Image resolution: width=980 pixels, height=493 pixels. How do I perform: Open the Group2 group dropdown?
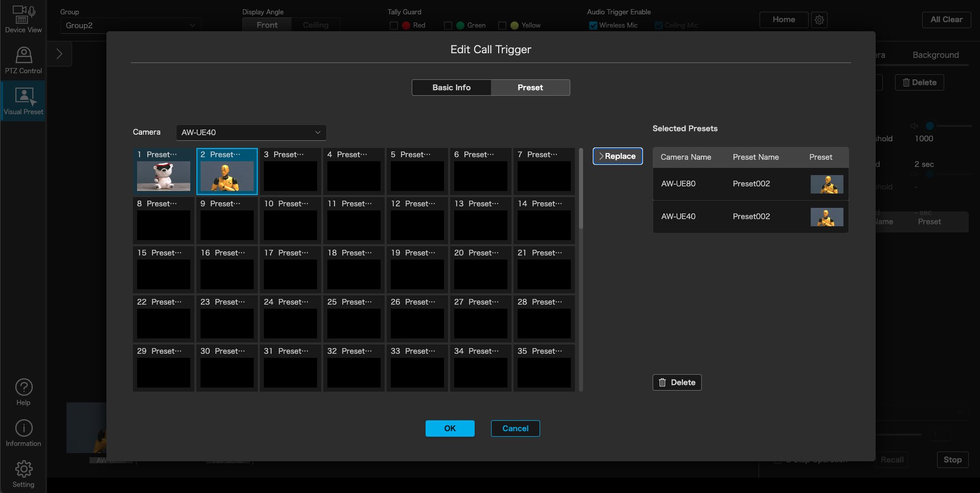coord(130,26)
